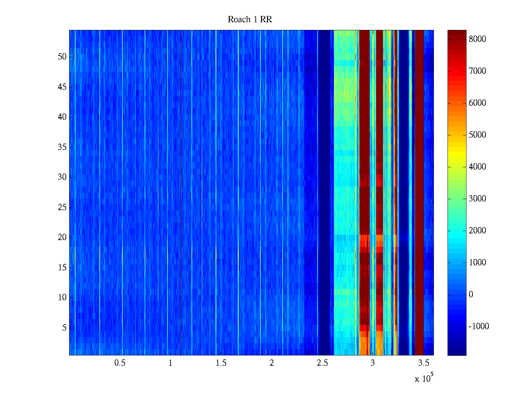Click the dark red top of the colorbar
The height and width of the screenshot is (399, 532).
click(x=457, y=35)
